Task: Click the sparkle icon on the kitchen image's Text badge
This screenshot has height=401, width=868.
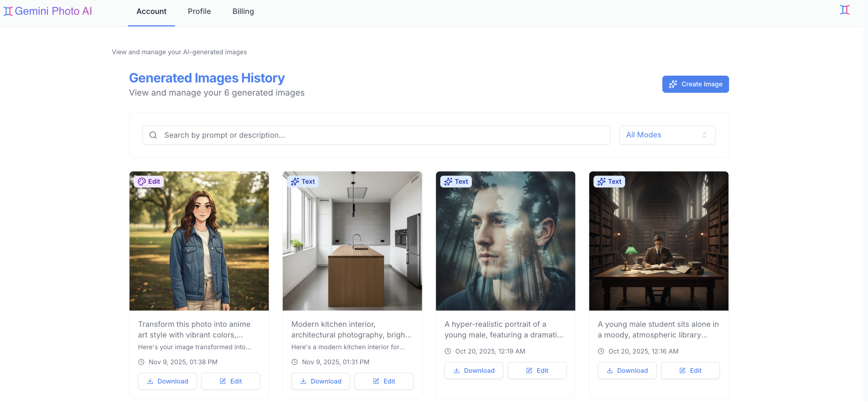Action: pos(295,181)
